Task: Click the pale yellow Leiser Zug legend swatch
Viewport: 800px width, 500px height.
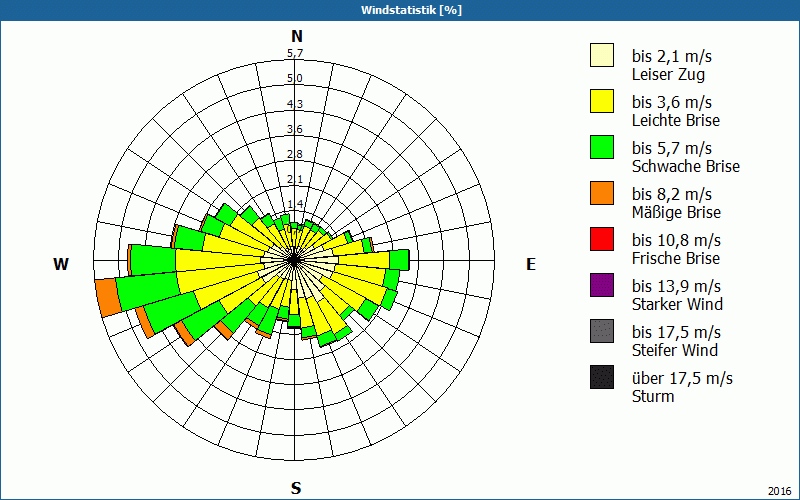Action: (601, 55)
